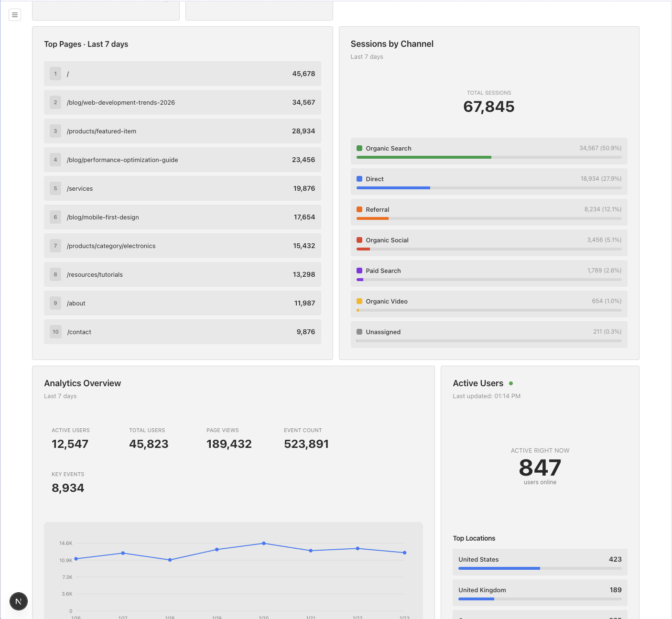This screenshot has width=672, height=619.
Task: Select the orange Referral channel swatch
Action: (359, 209)
